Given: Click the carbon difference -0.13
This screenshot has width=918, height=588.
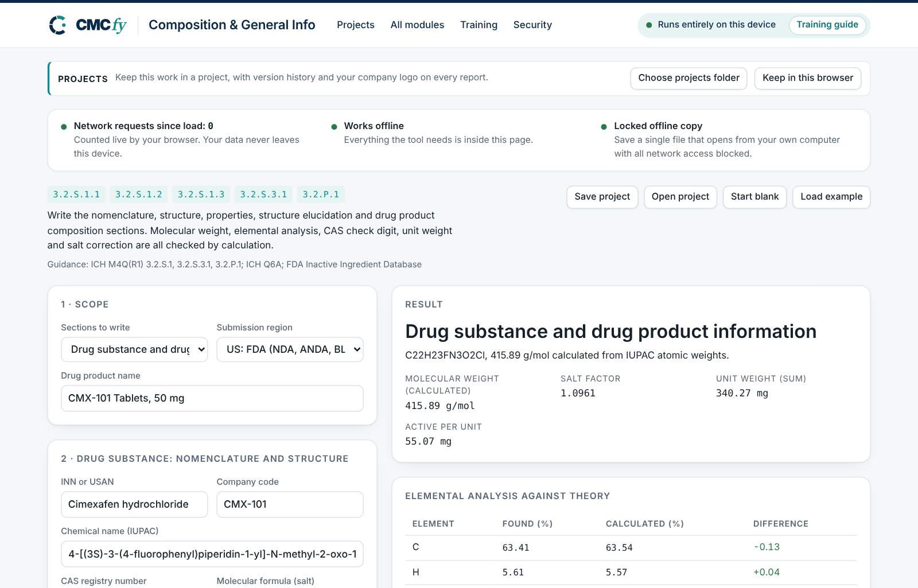Looking at the screenshot, I should coord(767,547).
